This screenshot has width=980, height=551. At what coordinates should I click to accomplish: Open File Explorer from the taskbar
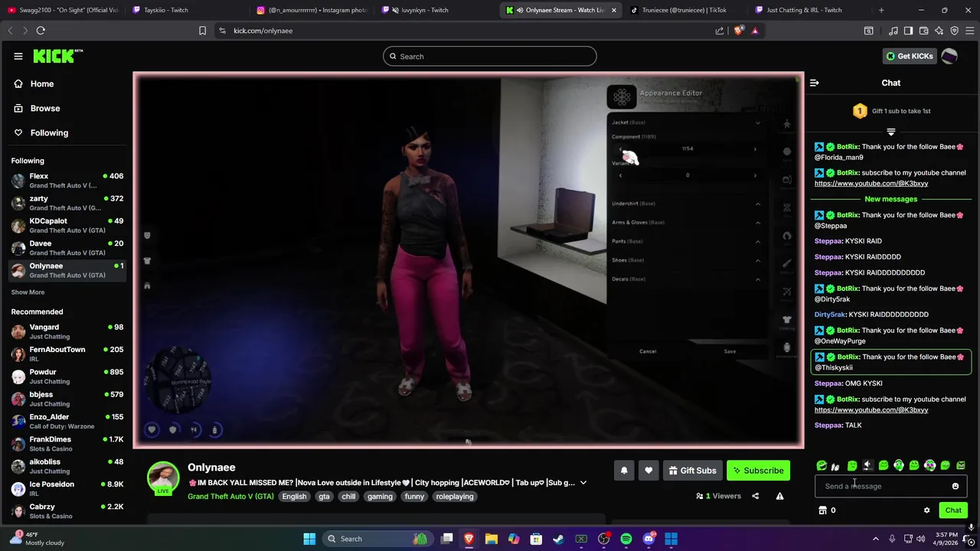tap(492, 539)
